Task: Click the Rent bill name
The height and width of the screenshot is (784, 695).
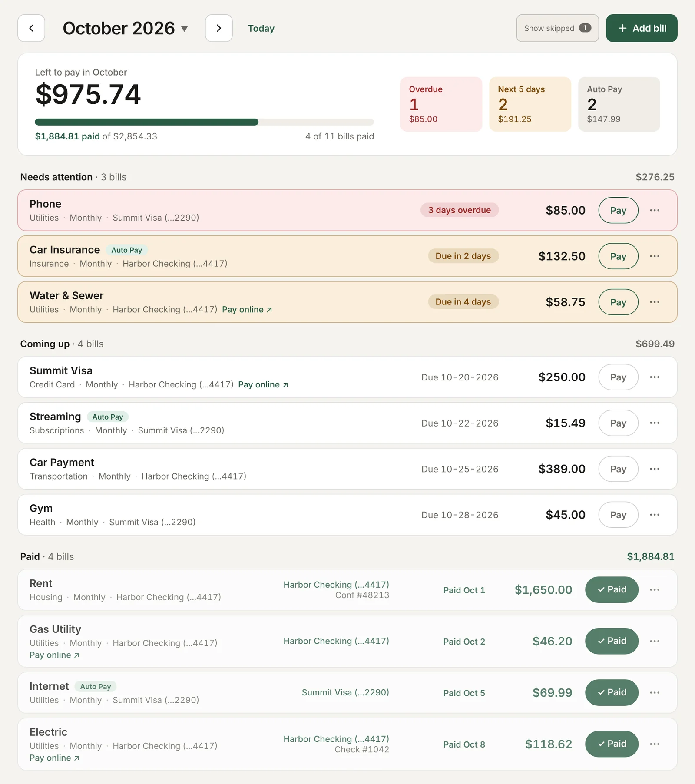Action: tap(41, 583)
